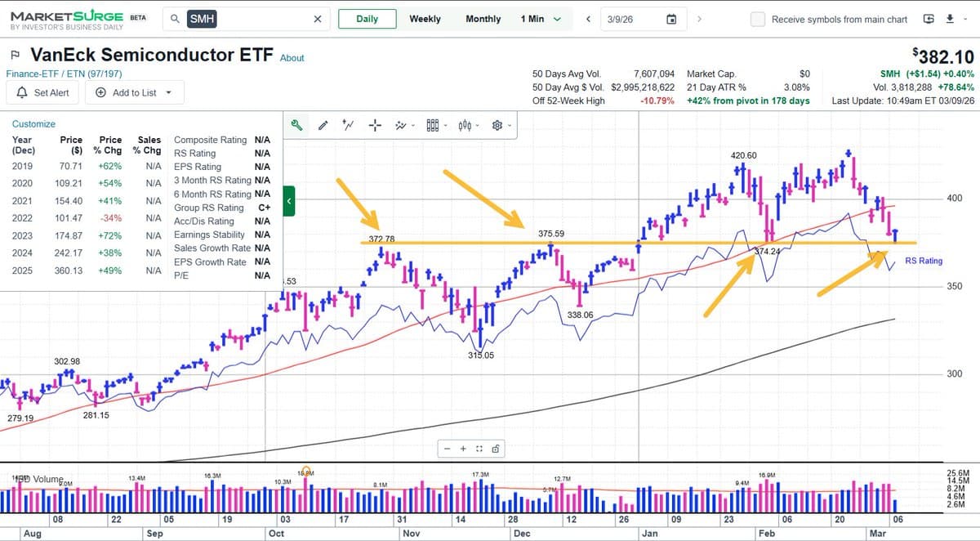Click the chart type bars icon

point(431,124)
